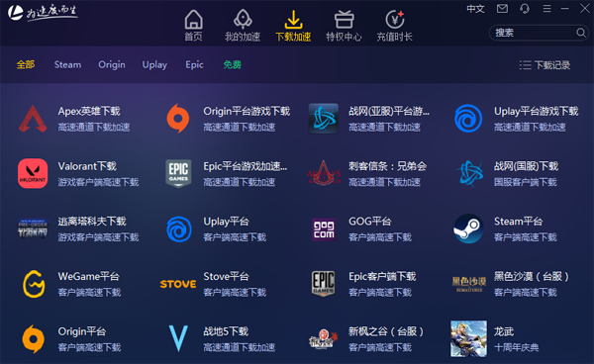The height and width of the screenshot is (364, 594).
Task: Open Stove平台 title link
Action: click(x=226, y=277)
